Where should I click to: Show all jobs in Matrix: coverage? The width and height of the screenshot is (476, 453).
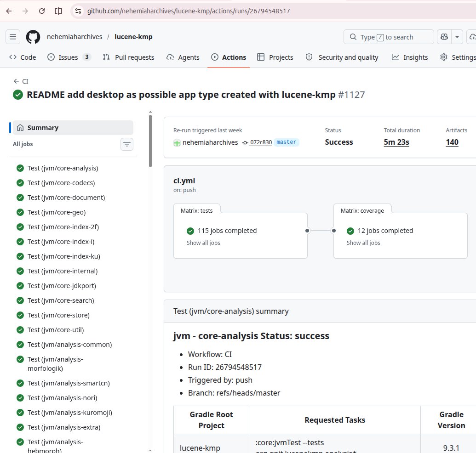pos(363,243)
